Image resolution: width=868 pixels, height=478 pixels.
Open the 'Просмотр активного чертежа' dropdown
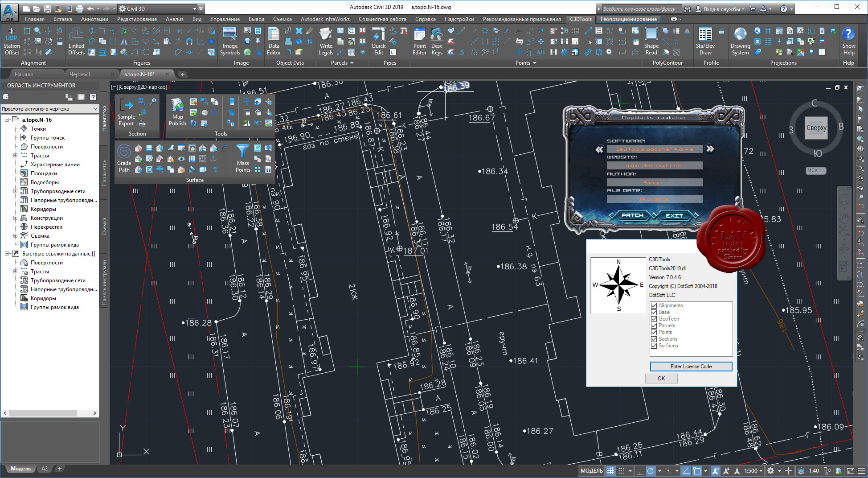click(x=49, y=109)
